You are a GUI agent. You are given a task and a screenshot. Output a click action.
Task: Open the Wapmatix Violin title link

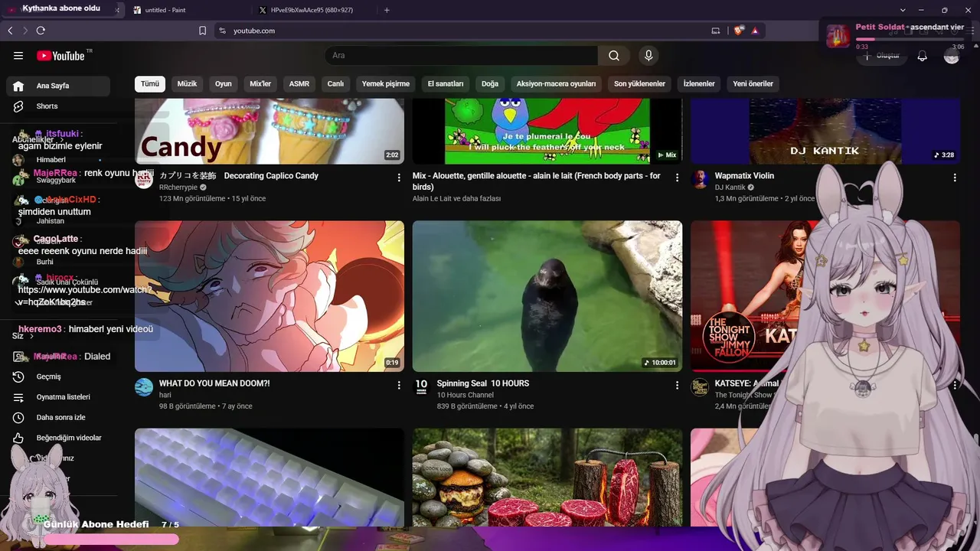[744, 176]
